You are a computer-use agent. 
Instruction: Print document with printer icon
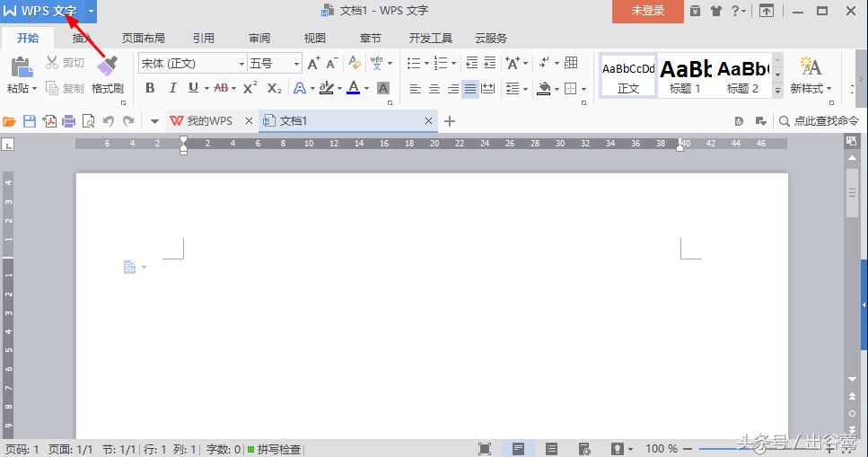pyautogui.click(x=68, y=121)
